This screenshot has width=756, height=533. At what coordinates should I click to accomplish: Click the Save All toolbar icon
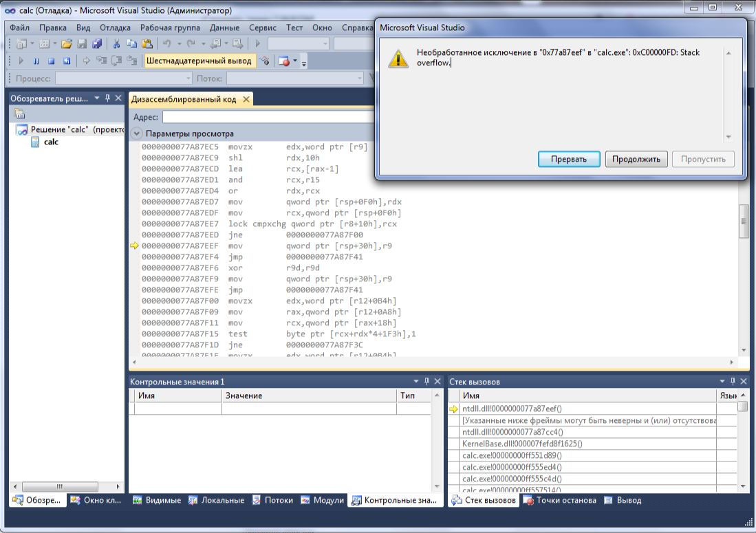96,44
